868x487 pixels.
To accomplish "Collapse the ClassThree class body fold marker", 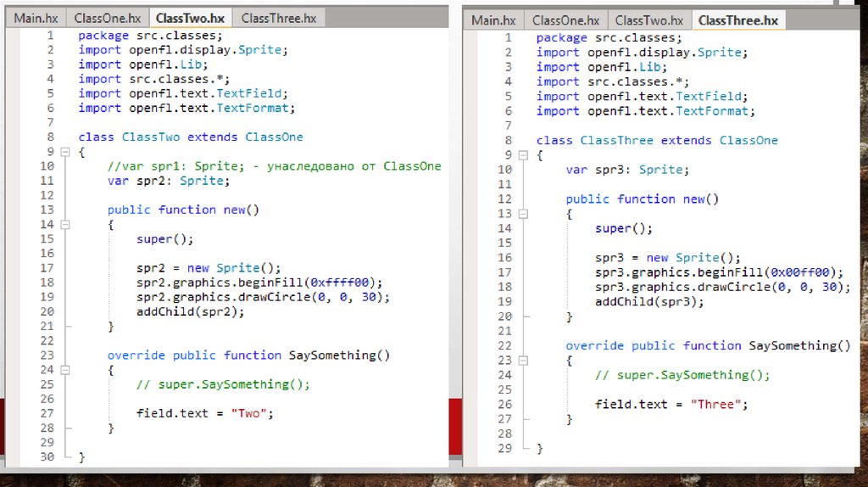I will [521, 155].
